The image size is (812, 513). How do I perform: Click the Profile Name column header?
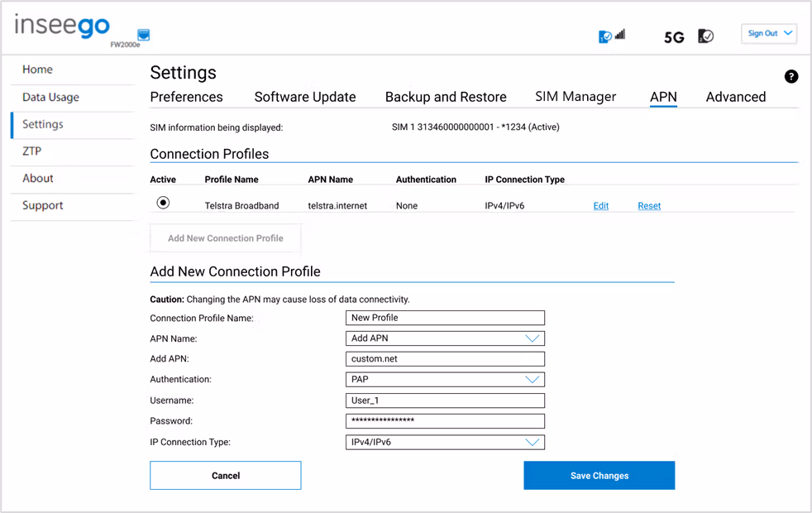[231, 180]
